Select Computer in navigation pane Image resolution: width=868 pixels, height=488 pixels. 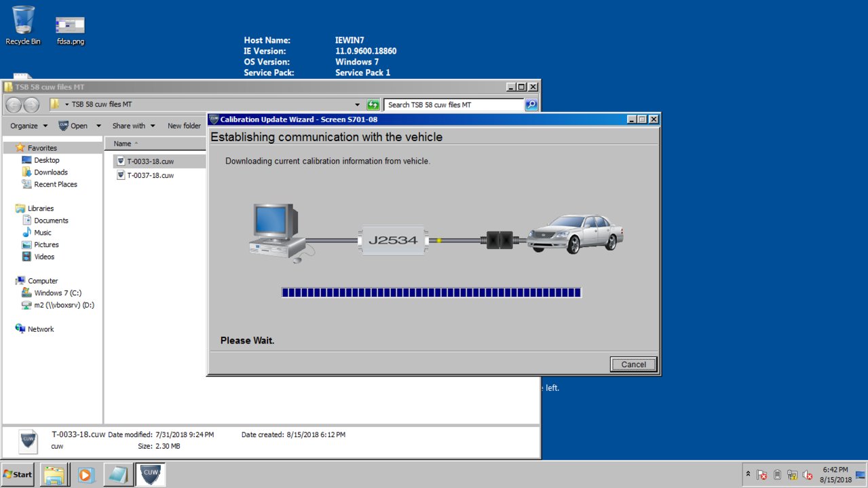[43, 281]
